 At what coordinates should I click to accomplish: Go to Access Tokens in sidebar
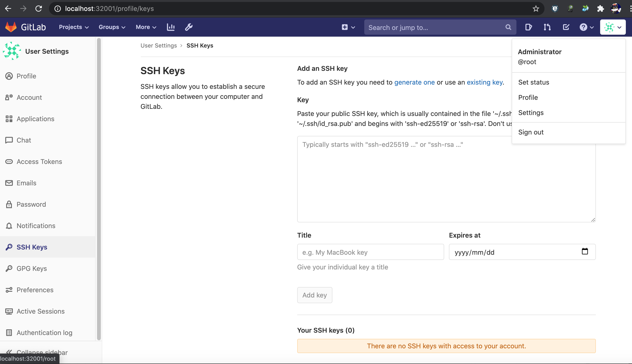tap(39, 162)
